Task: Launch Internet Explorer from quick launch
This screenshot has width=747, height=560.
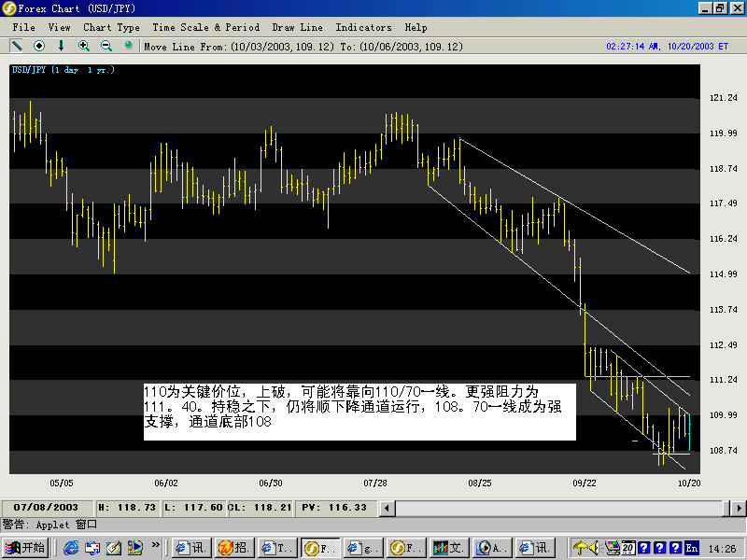Action: (72, 548)
